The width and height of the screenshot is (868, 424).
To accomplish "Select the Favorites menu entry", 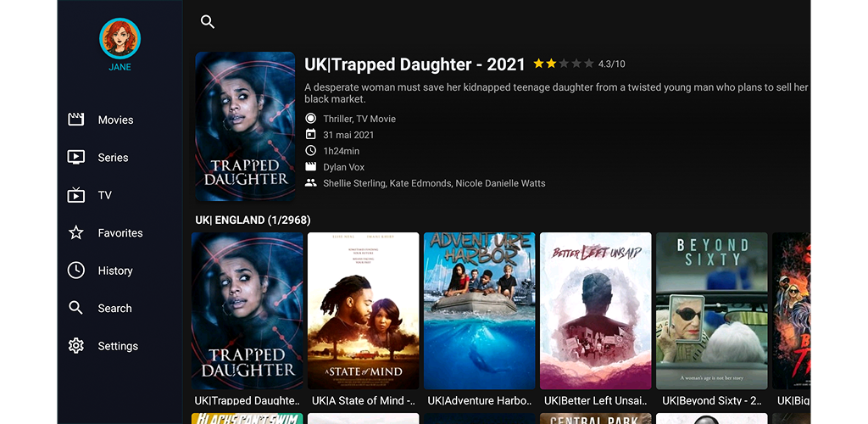I will coord(120,233).
